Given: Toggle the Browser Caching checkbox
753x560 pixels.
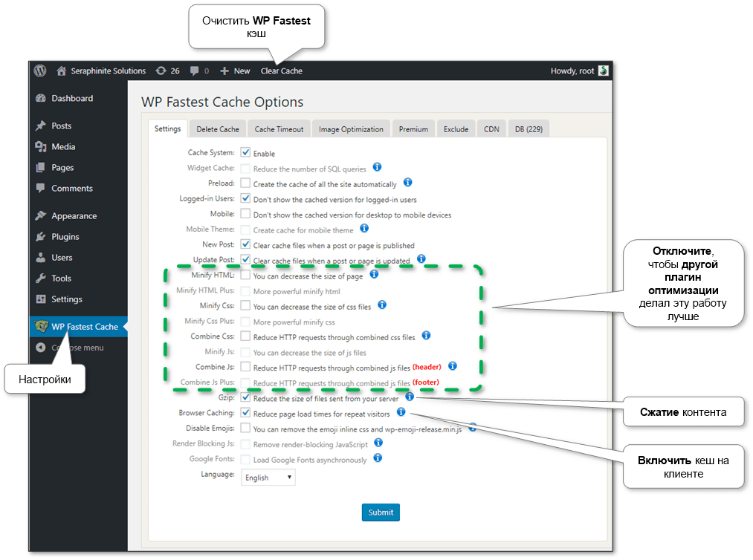Looking at the screenshot, I should coord(245,413).
